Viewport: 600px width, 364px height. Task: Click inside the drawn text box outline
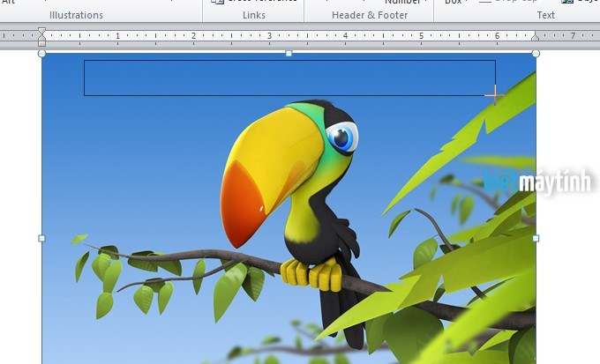(289, 78)
